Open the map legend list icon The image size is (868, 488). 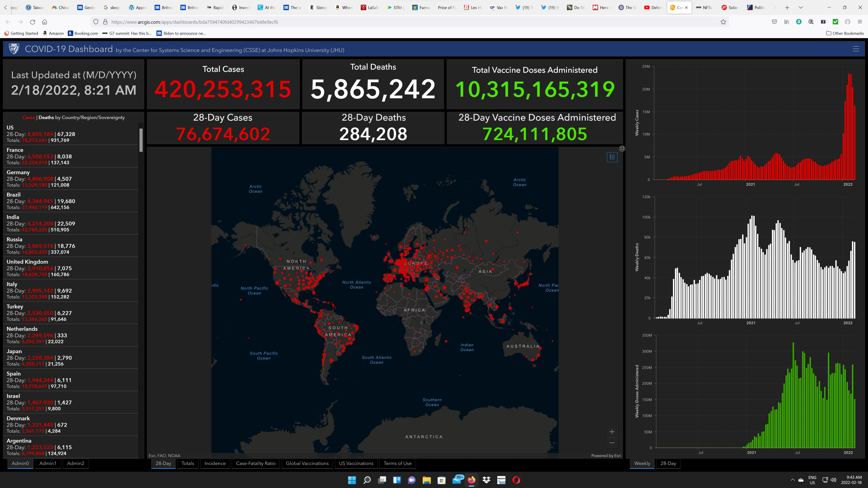click(612, 157)
